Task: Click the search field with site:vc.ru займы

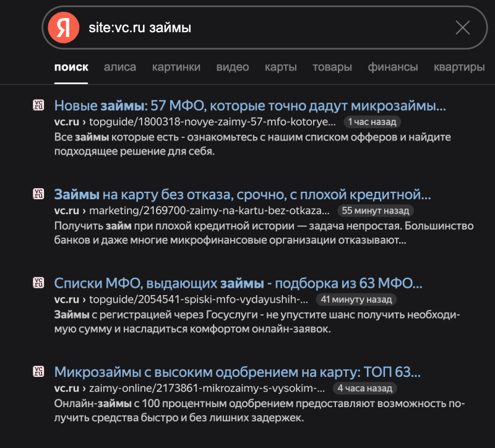Action: pyautogui.click(x=260, y=28)
